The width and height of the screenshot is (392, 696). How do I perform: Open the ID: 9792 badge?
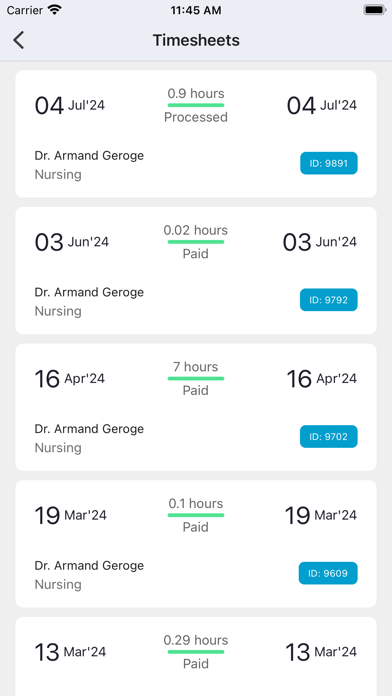329,300
